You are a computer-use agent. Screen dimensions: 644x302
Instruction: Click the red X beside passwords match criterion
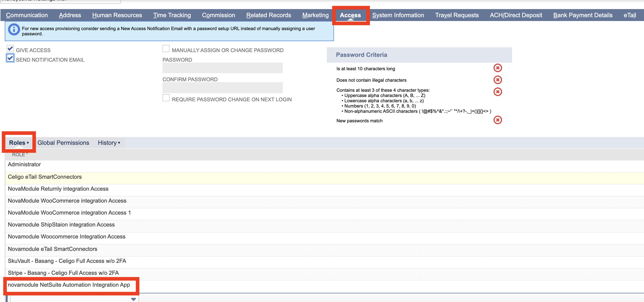(498, 120)
